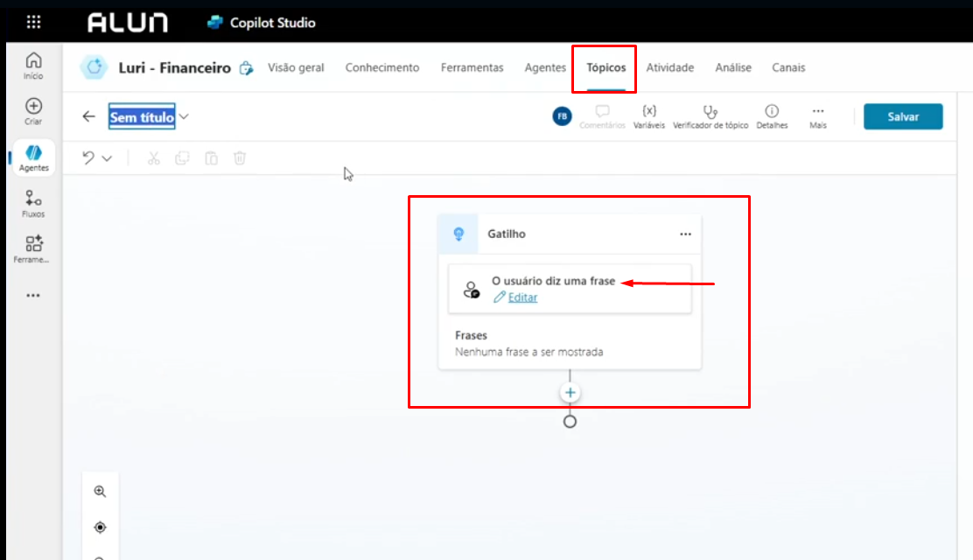
Task: Recenter the canvas view
Action: [x=100, y=527]
